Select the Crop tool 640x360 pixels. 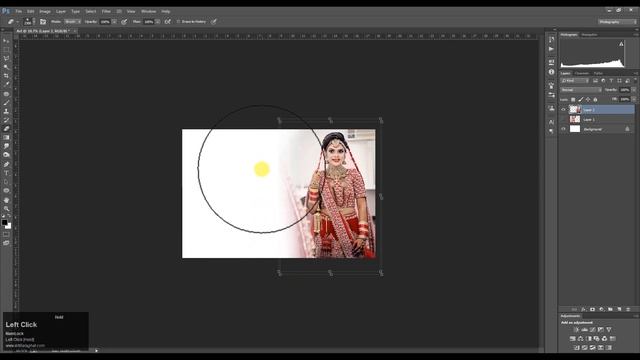click(6, 76)
